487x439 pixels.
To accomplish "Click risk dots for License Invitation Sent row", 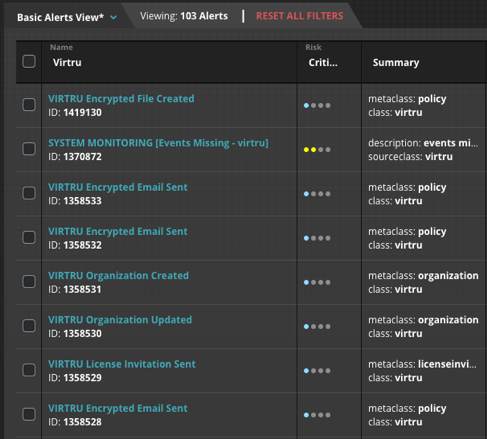I will (317, 371).
